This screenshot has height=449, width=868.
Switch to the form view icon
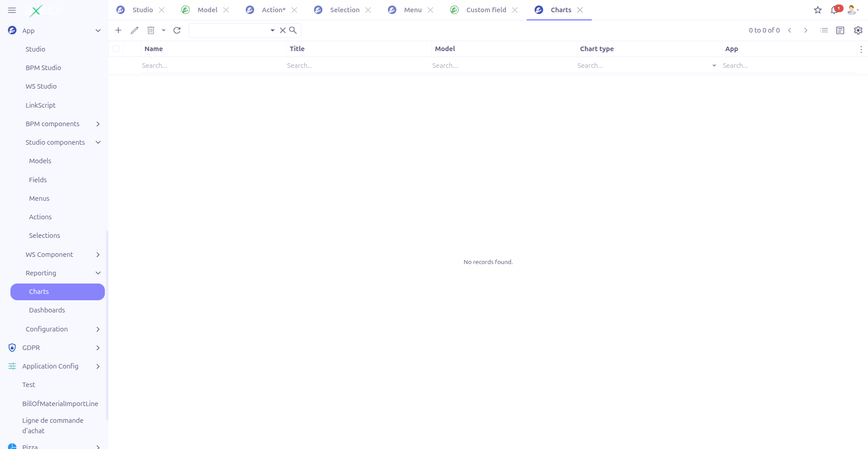pyautogui.click(x=840, y=30)
